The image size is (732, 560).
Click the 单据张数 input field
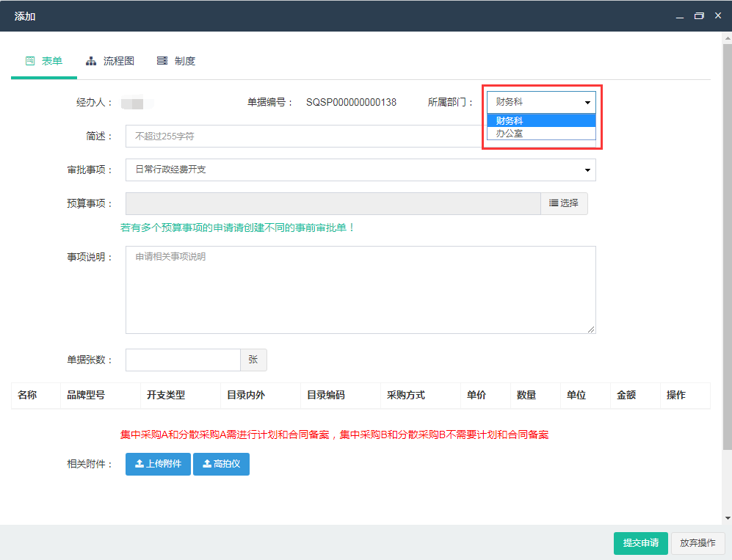click(x=183, y=360)
